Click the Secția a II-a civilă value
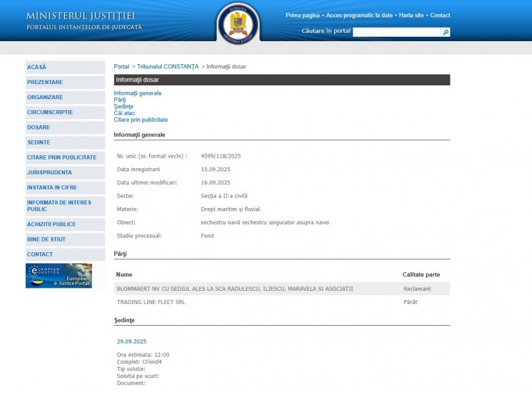 click(x=224, y=196)
